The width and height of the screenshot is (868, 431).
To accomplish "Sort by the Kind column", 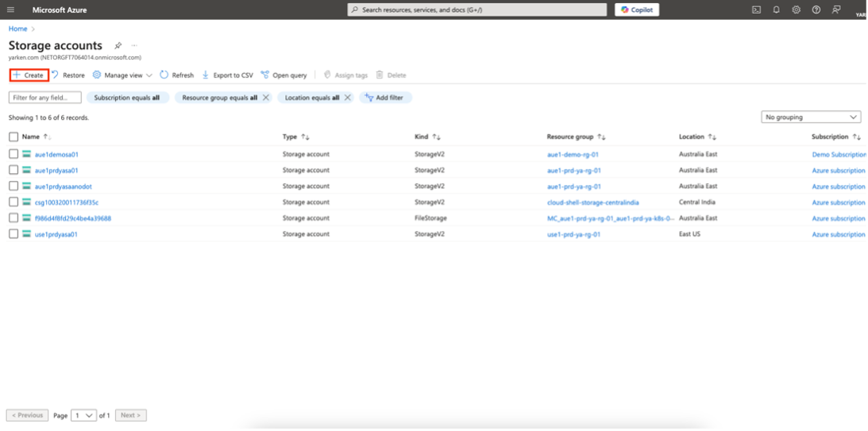I will click(427, 137).
